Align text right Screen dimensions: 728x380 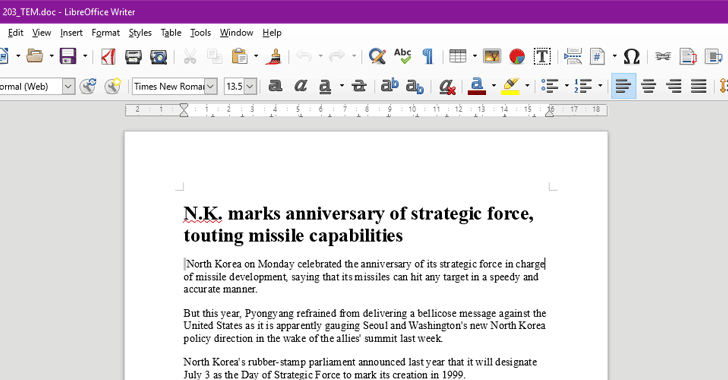point(674,86)
